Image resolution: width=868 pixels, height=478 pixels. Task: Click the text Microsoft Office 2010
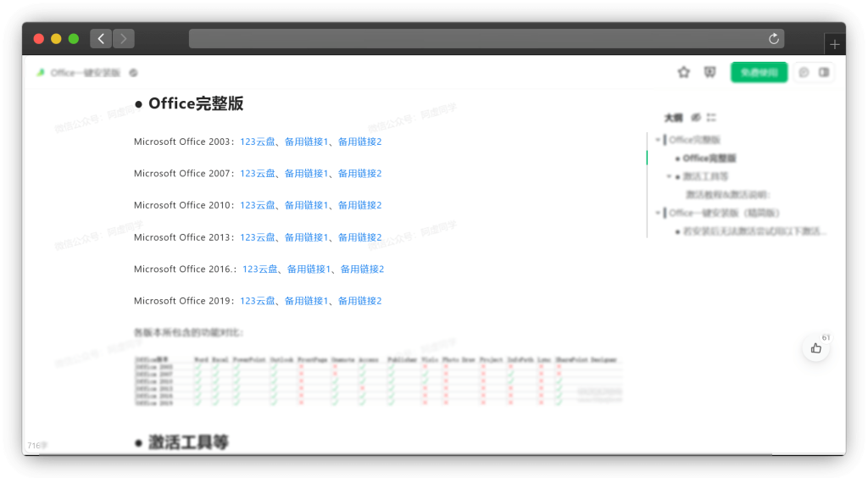pyautogui.click(x=181, y=205)
